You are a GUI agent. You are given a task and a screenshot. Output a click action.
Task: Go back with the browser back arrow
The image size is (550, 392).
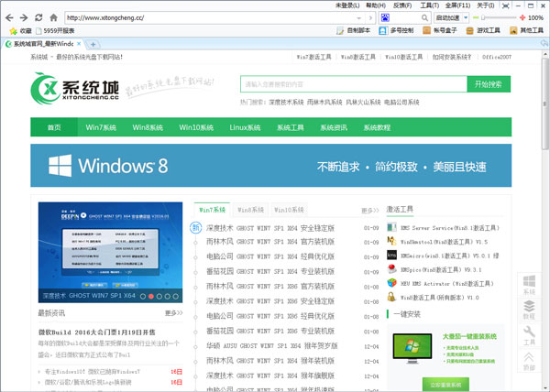[9, 17]
